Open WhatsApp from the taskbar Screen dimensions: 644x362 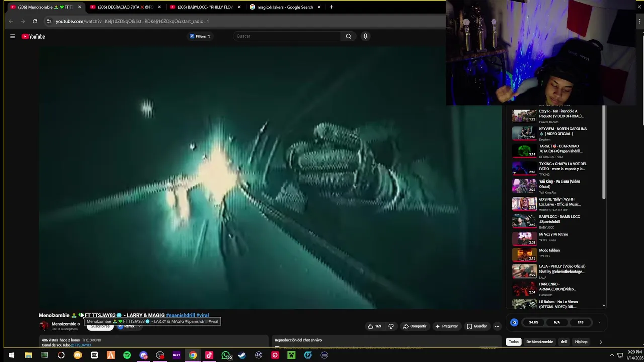pyautogui.click(x=226, y=355)
